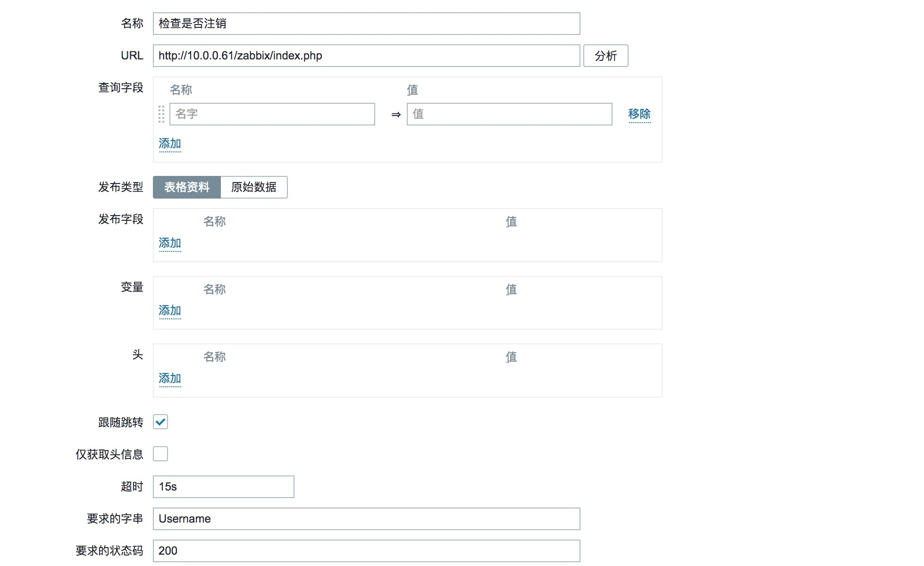Viewport: 924px width, 566px height.
Task: Grab the drag handle of the query field row
Action: 161,114
